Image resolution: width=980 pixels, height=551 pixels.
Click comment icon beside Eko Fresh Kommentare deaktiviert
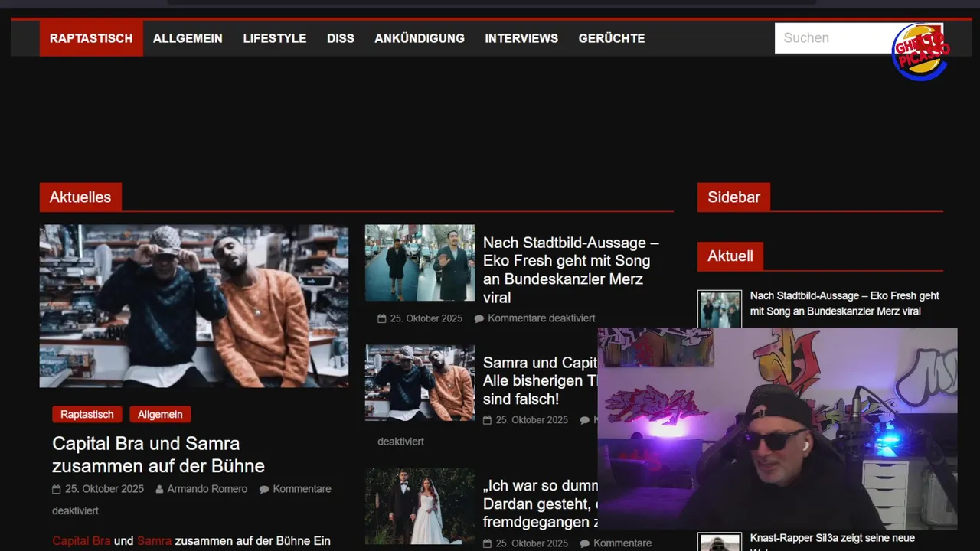tap(479, 318)
